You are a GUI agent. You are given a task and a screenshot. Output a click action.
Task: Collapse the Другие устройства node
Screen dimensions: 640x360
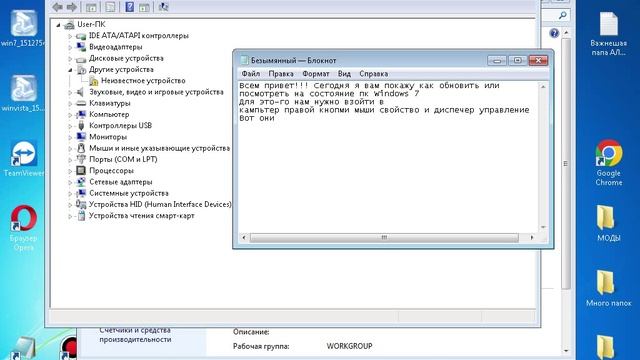[70, 70]
